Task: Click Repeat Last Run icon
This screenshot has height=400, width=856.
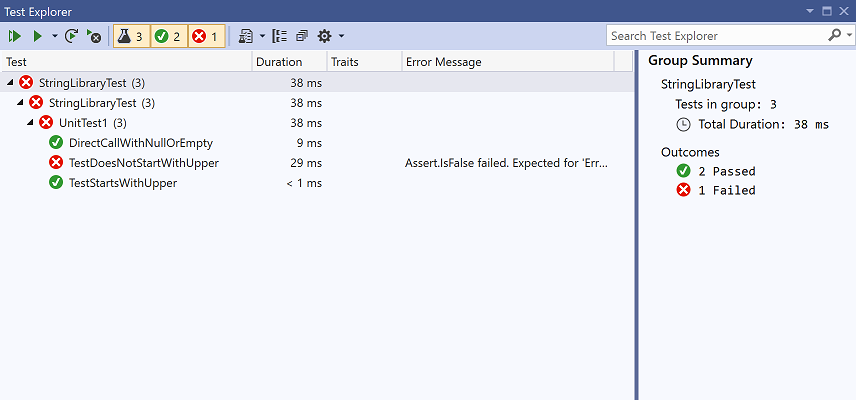Action: click(x=72, y=36)
